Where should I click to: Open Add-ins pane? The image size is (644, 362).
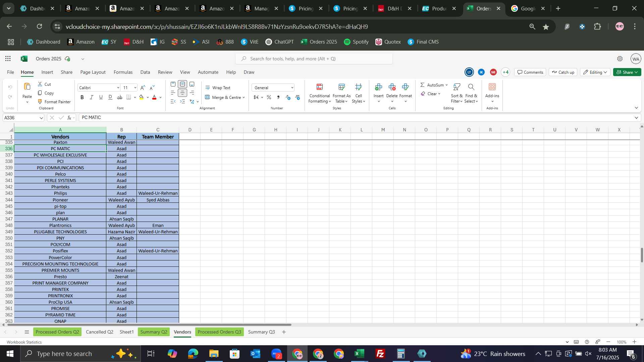click(492, 93)
